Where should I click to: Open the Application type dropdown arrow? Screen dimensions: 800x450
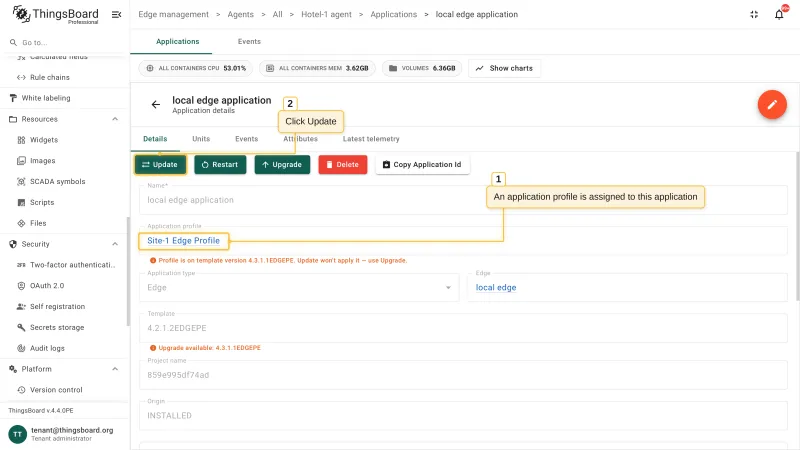click(448, 288)
